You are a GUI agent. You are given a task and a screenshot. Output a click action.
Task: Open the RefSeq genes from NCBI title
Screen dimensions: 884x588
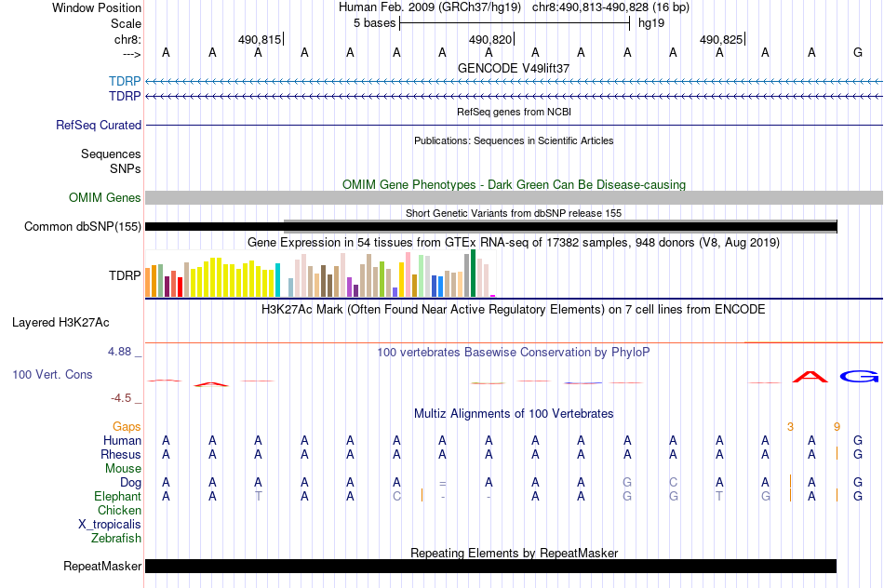pyautogui.click(x=514, y=112)
